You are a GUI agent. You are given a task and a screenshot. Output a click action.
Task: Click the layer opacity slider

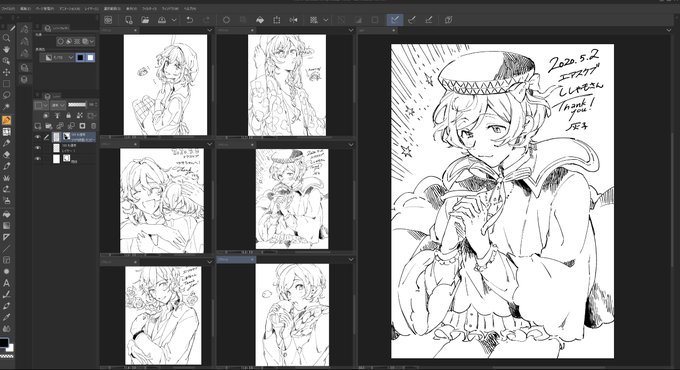pyautogui.click(x=77, y=105)
